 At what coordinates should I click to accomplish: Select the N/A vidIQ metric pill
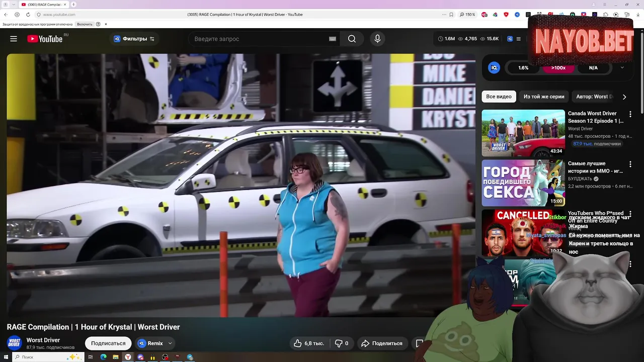pyautogui.click(x=593, y=67)
